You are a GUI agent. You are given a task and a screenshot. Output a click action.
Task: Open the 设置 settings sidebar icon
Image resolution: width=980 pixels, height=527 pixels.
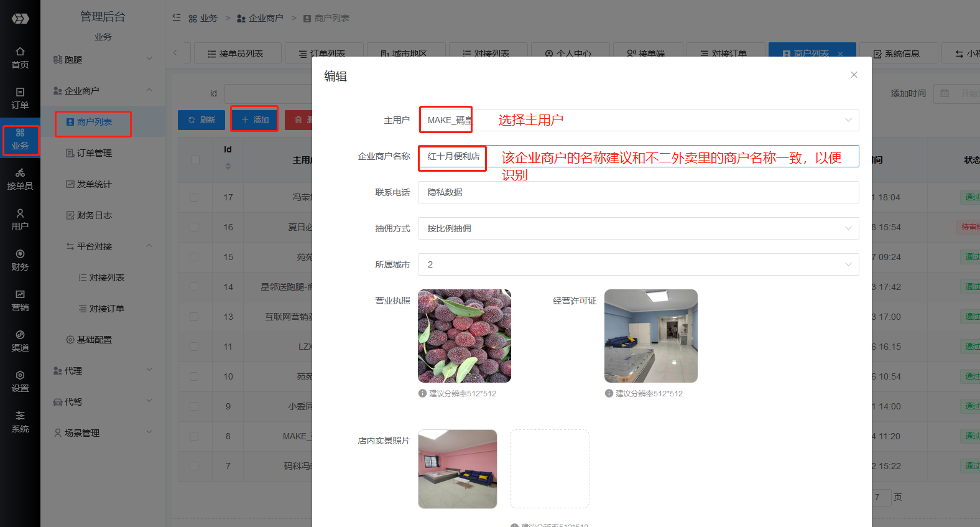coord(20,381)
